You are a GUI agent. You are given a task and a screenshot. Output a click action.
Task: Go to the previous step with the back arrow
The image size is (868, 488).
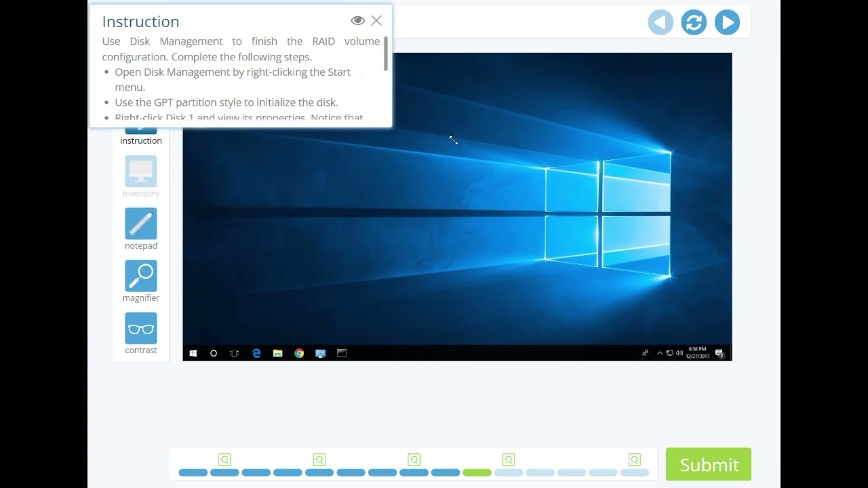pyautogui.click(x=660, y=22)
